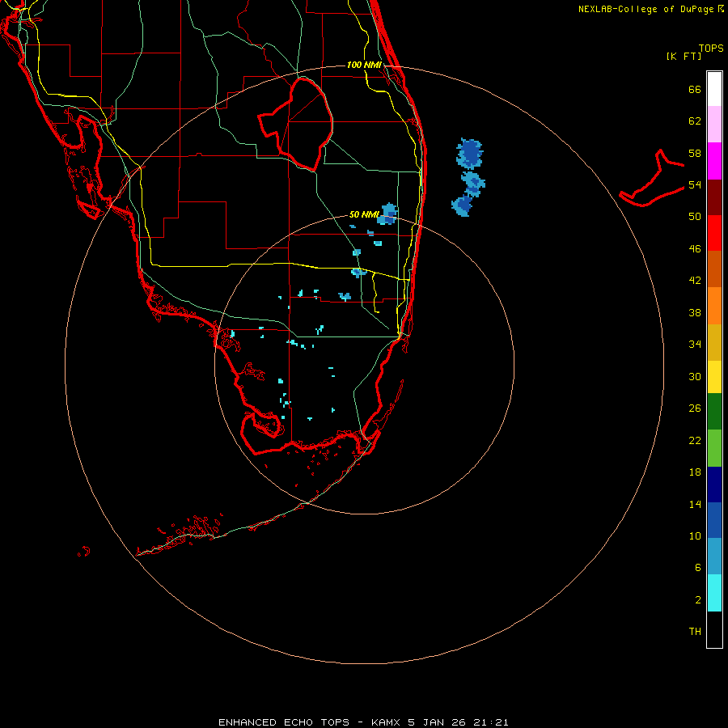
Task: Click the gold legend swatch
Action: [714, 342]
